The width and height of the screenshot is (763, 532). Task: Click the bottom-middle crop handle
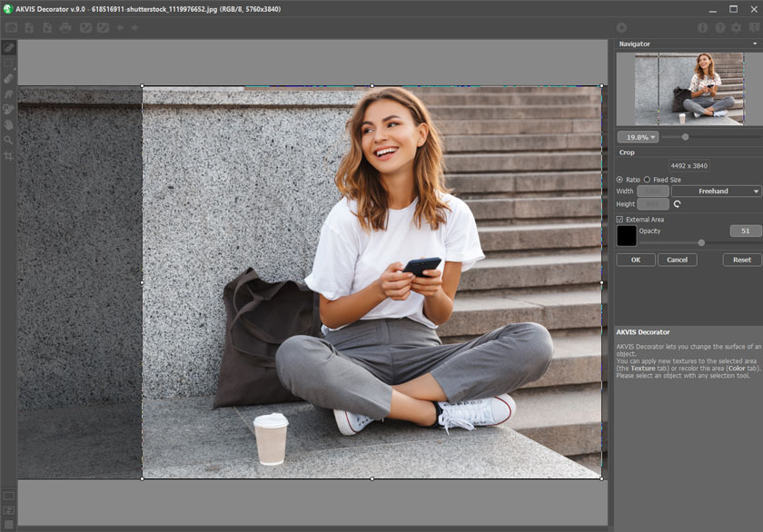(372, 478)
